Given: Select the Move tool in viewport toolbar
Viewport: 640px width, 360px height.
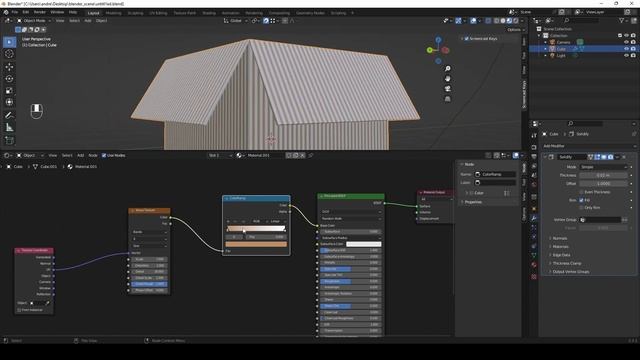Looking at the screenshot, I should point(9,67).
